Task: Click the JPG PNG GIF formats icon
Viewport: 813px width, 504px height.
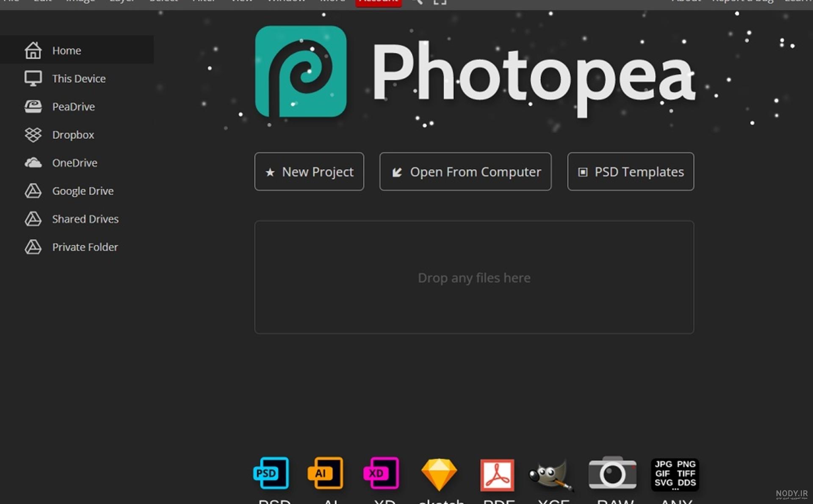Action: pos(675,474)
